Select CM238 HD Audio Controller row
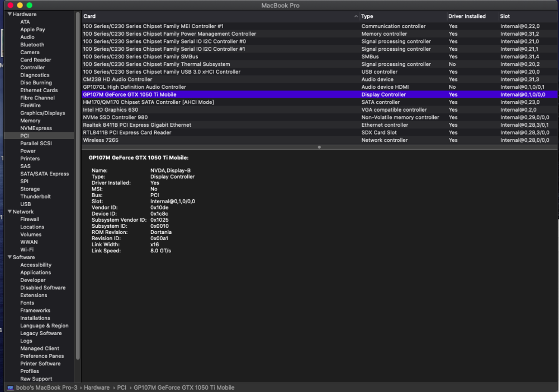Image resolution: width=559 pixels, height=392 pixels. point(319,79)
